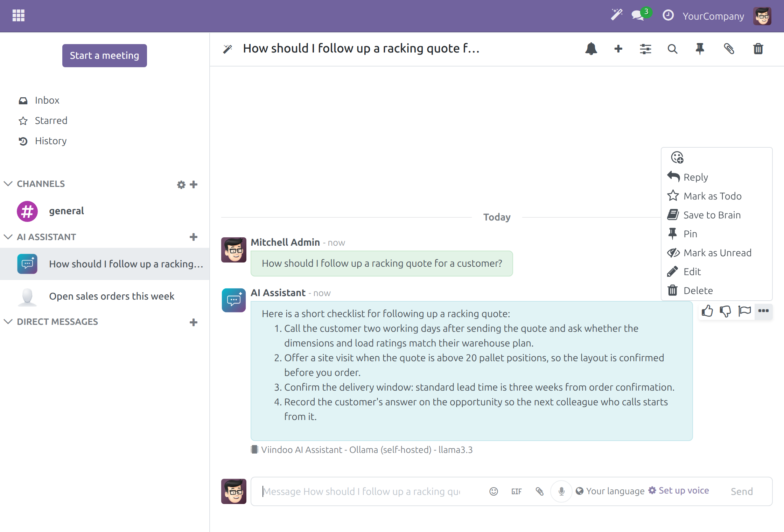
Task: Click the magic wand icon in top bar
Action: pos(617,15)
